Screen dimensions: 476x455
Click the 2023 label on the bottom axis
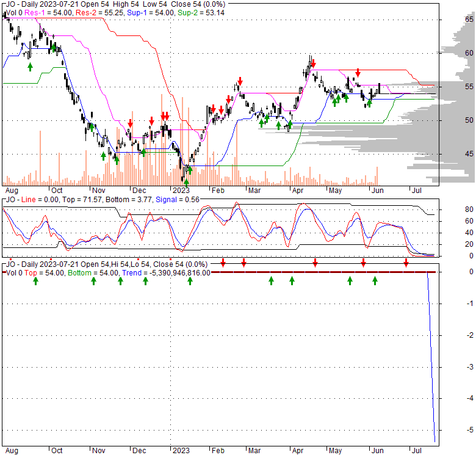point(181,191)
